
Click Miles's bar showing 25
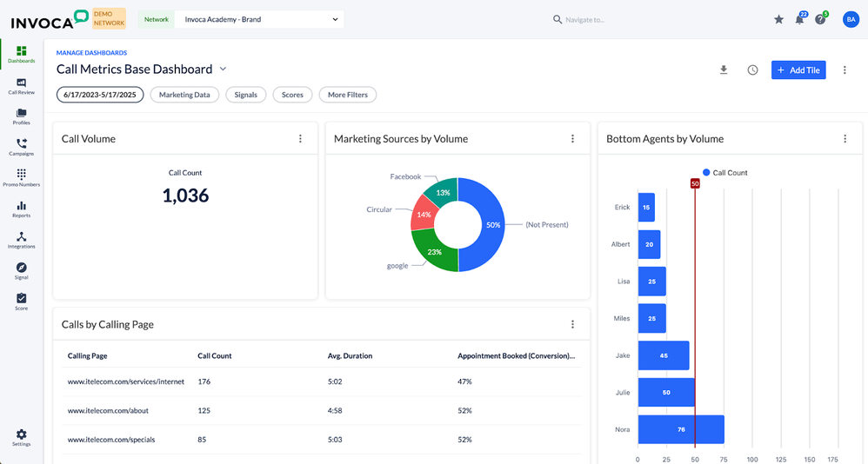click(652, 318)
